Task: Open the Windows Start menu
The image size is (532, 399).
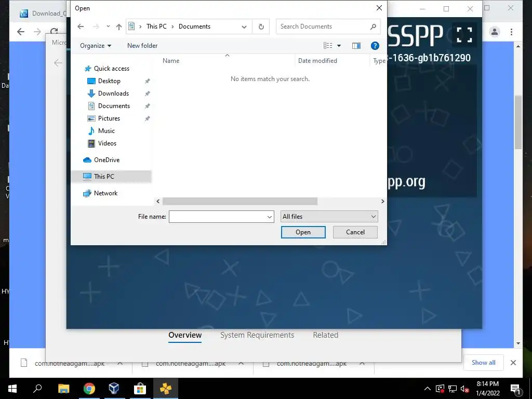Action: pos(12,389)
